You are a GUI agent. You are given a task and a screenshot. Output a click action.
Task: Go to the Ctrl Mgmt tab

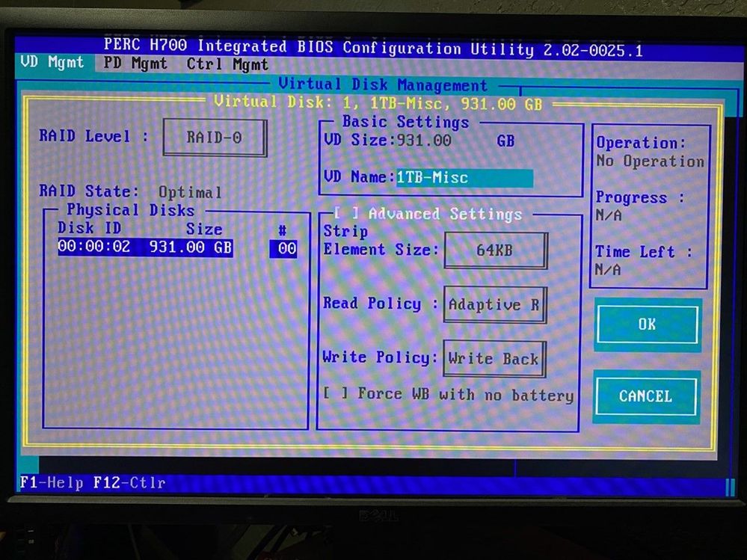coord(227,64)
